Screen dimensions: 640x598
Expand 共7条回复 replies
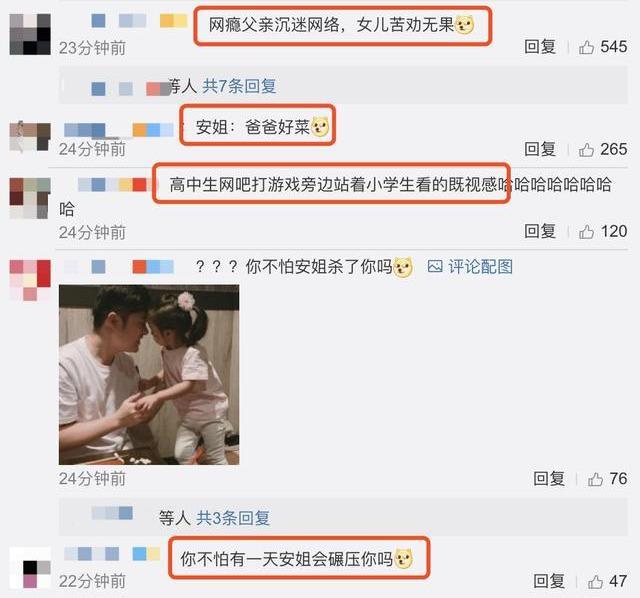239,86
